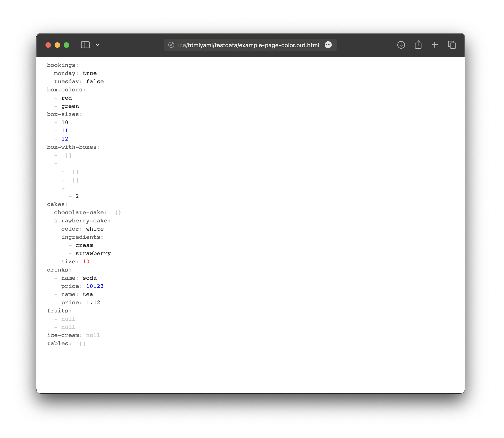Click the "strawberry-cake" key
This screenshot has width=504, height=438.
click(x=81, y=221)
